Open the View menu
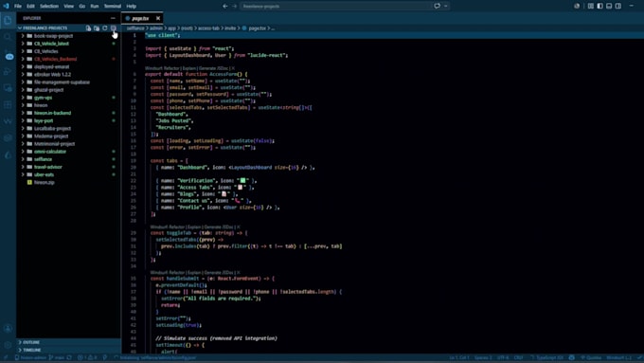Image resolution: width=644 pixels, height=363 pixels. pyautogui.click(x=68, y=7)
